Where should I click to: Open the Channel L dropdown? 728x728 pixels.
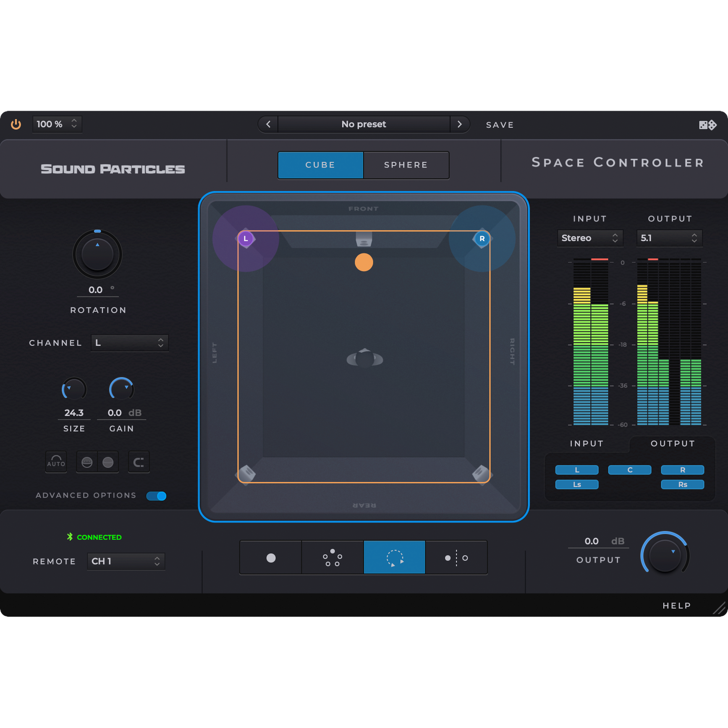pos(129,343)
